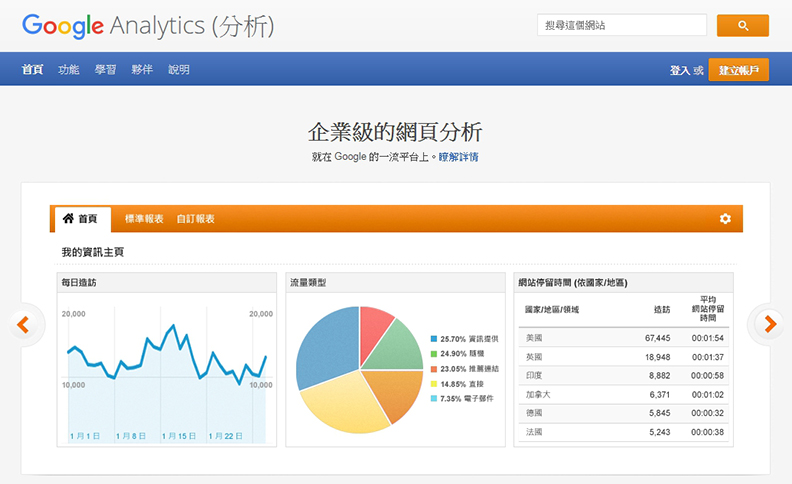Focus the 搜尋這個網站 search field
The width and height of the screenshot is (792, 484).
[x=622, y=25]
